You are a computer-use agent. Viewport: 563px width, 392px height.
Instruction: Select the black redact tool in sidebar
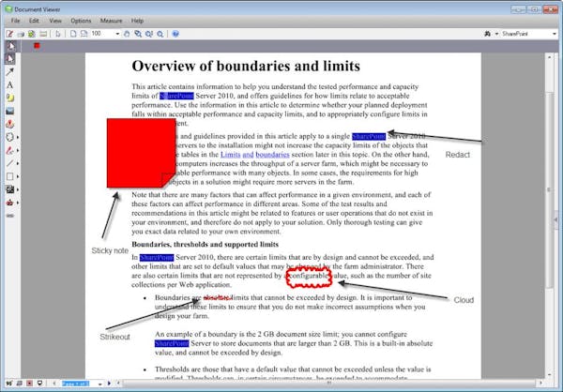[x=10, y=189]
